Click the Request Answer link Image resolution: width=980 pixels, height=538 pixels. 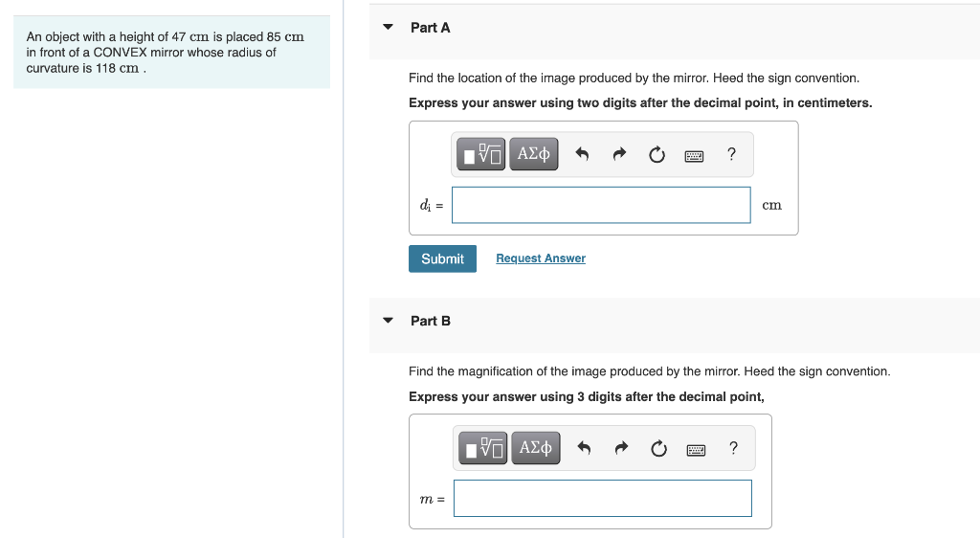541,258
